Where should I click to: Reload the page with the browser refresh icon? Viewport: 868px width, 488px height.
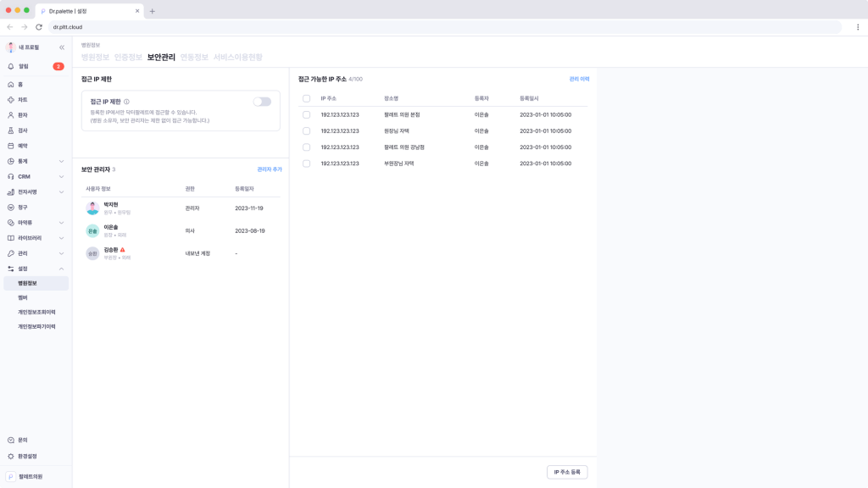tap(38, 27)
